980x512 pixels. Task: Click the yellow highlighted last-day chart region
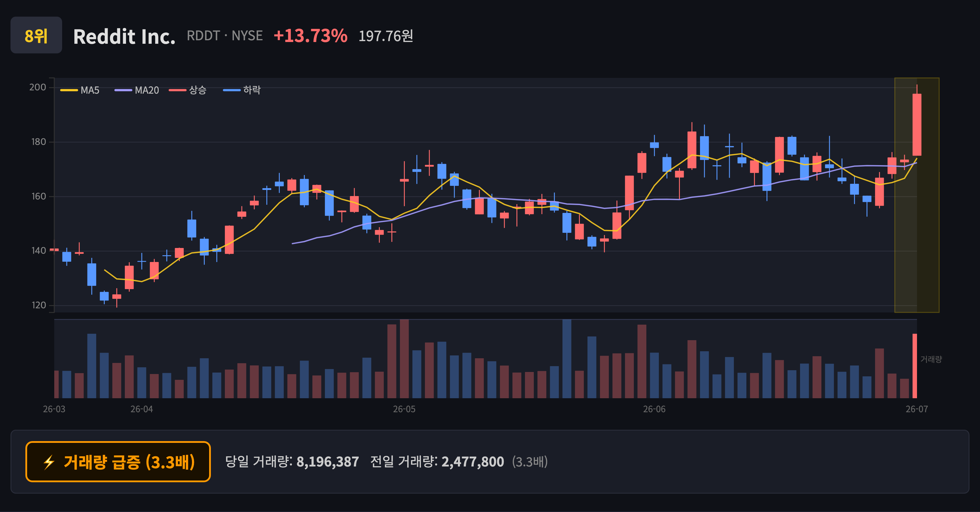[916, 195]
